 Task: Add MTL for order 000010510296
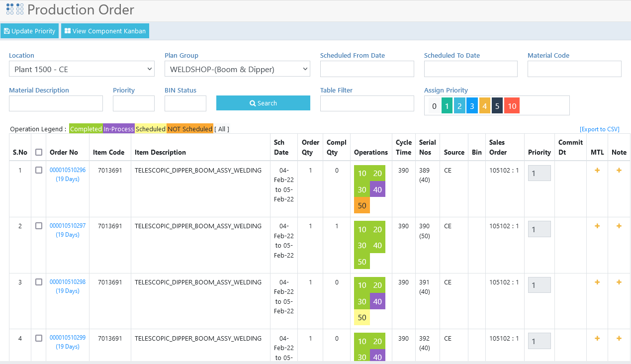tap(597, 170)
